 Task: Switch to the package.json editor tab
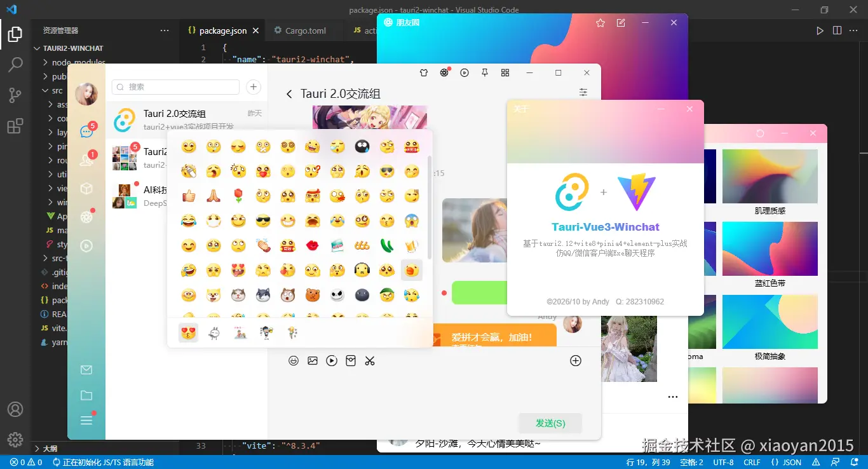click(223, 31)
